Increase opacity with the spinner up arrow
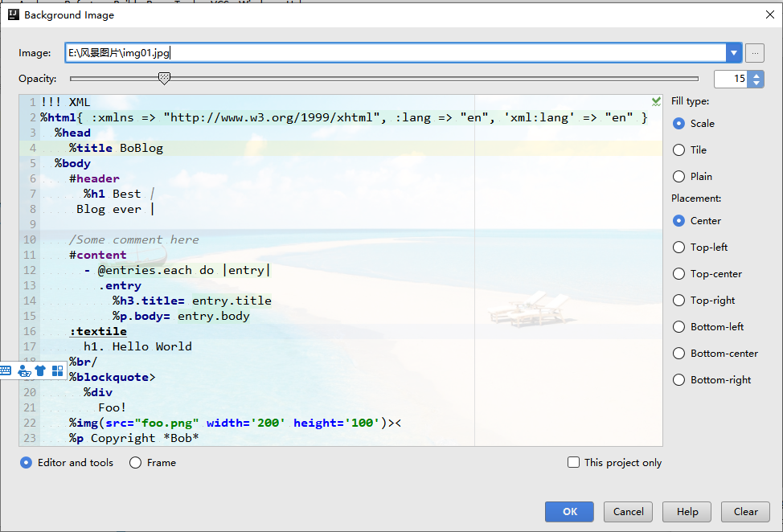 click(x=756, y=75)
